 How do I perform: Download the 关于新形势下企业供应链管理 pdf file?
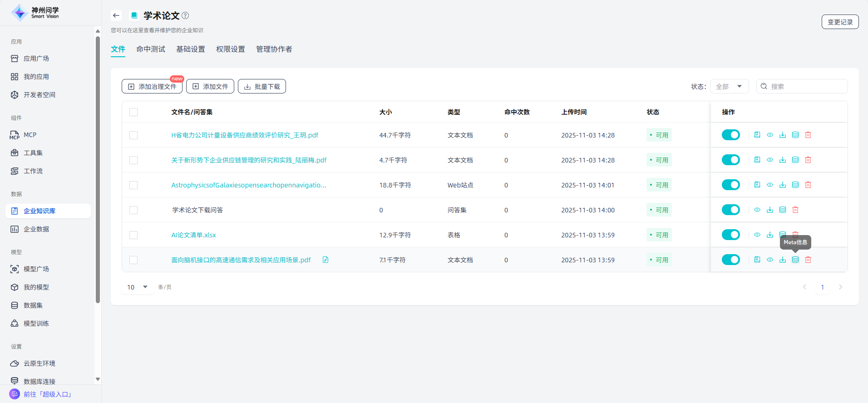point(783,160)
